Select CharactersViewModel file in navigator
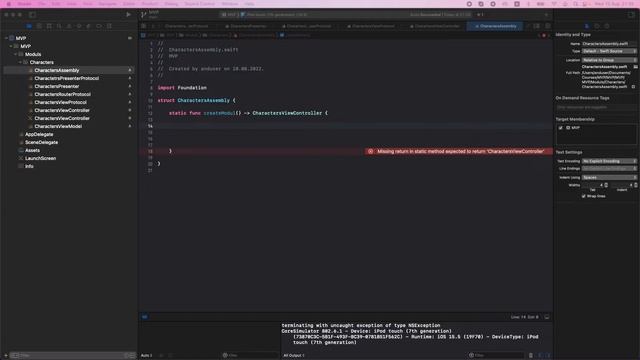The height and width of the screenshot is (360, 640). (58, 126)
